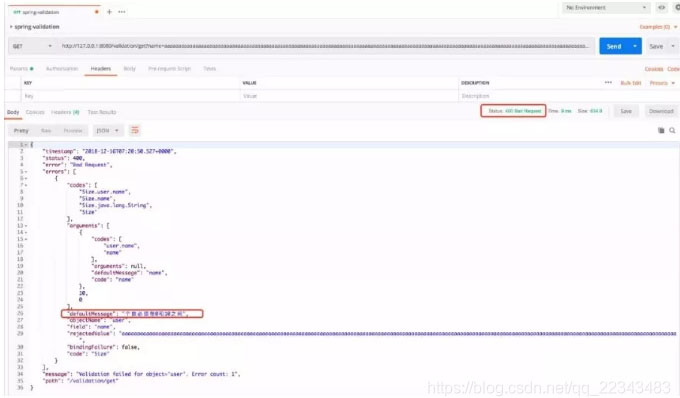Switch to Authorization tab
The height and width of the screenshot is (398, 680).
click(62, 69)
